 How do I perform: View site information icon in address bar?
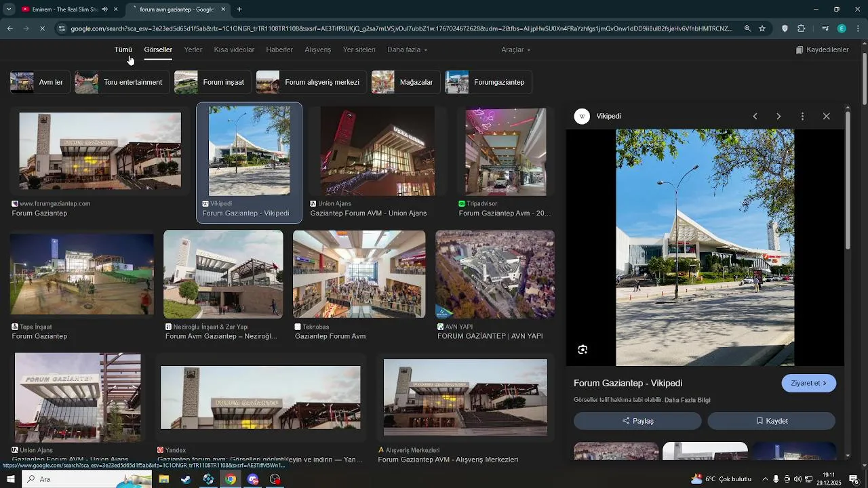[x=62, y=28]
